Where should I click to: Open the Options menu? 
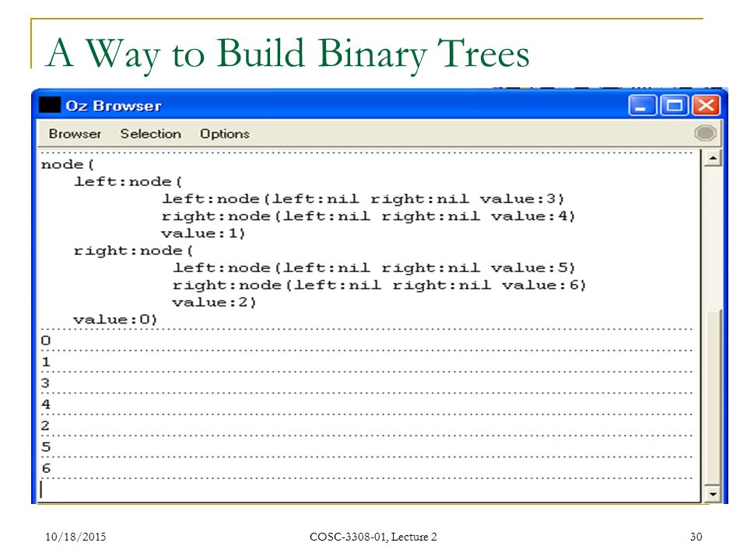point(224,134)
